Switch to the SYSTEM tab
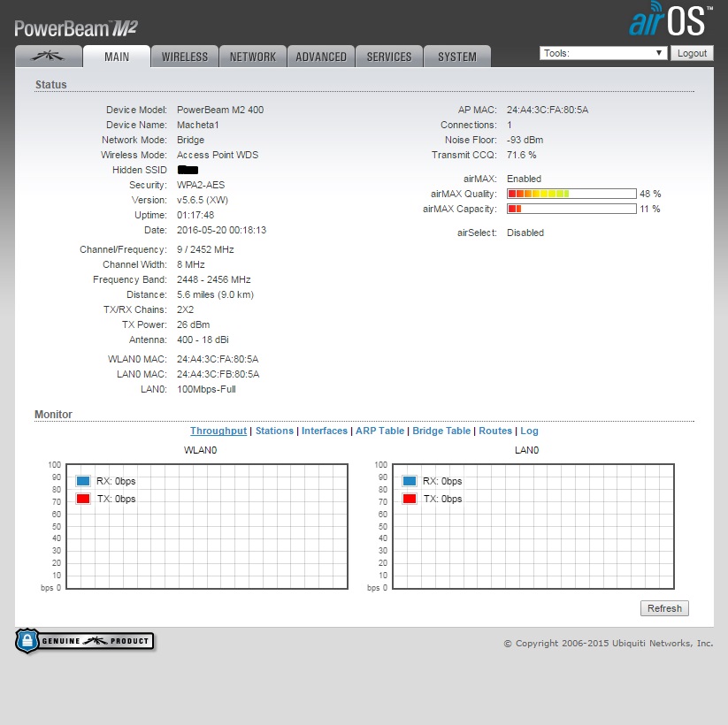Screen dimensions: 728x725 tap(456, 57)
